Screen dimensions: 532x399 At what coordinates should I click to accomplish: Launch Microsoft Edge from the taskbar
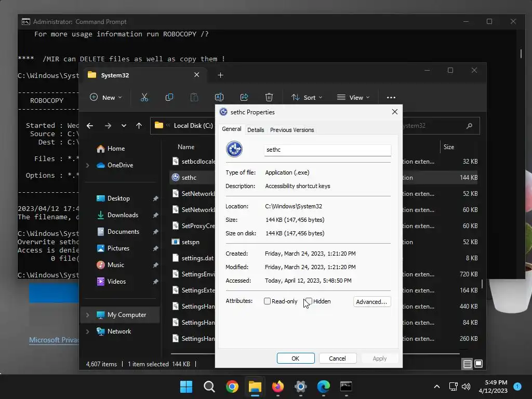click(x=323, y=387)
